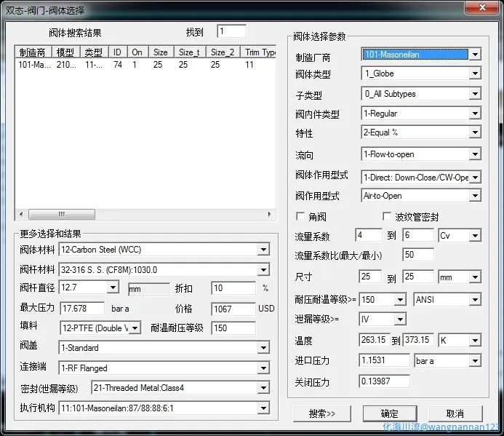
Task: Open the 耐压耐温等级 150 dropdown
Action: coord(400,300)
